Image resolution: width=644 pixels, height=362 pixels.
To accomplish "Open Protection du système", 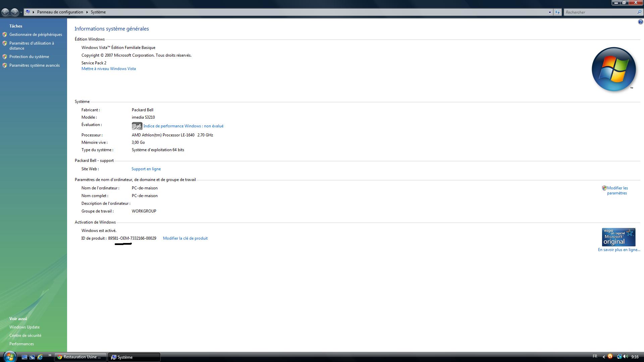I will [x=29, y=57].
